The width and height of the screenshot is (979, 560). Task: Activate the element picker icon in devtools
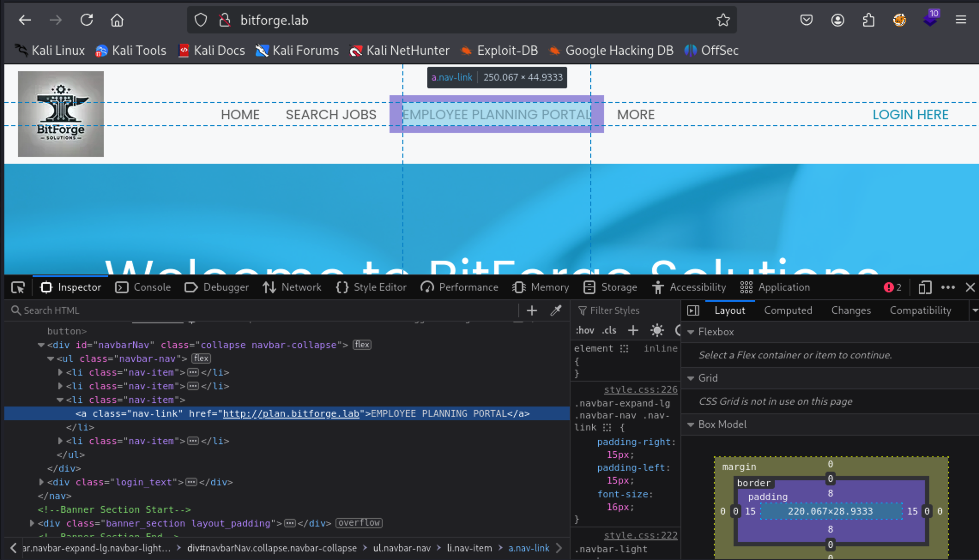18,287
